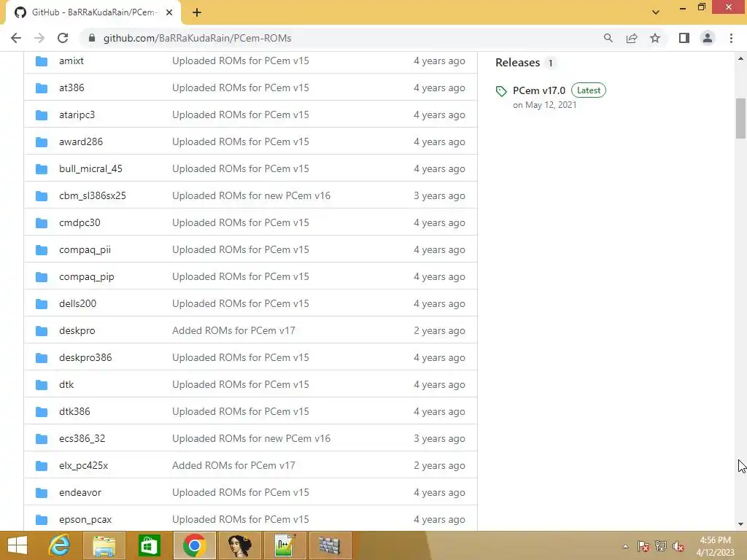
Task: Open the epson_pcax folder link
Action: (x=85, y=519)
